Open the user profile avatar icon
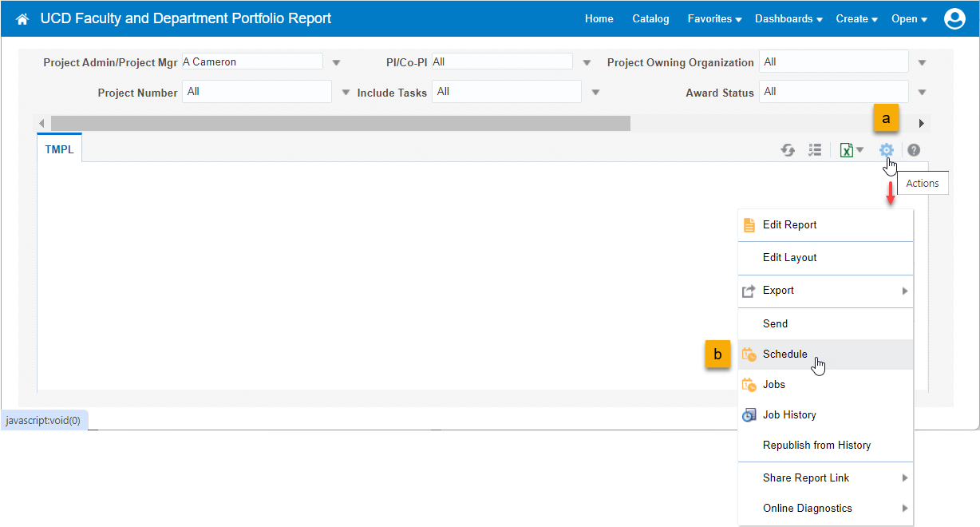 click(954, 19)
